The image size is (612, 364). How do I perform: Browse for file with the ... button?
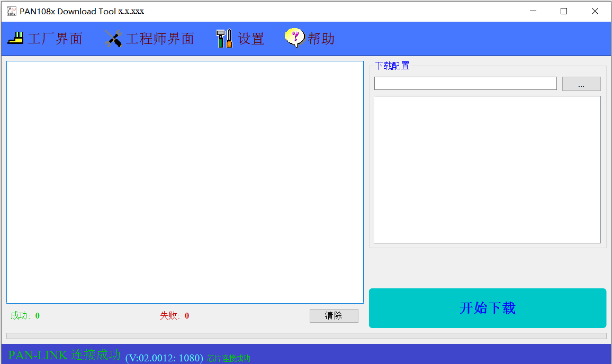[x=581, y=84]
